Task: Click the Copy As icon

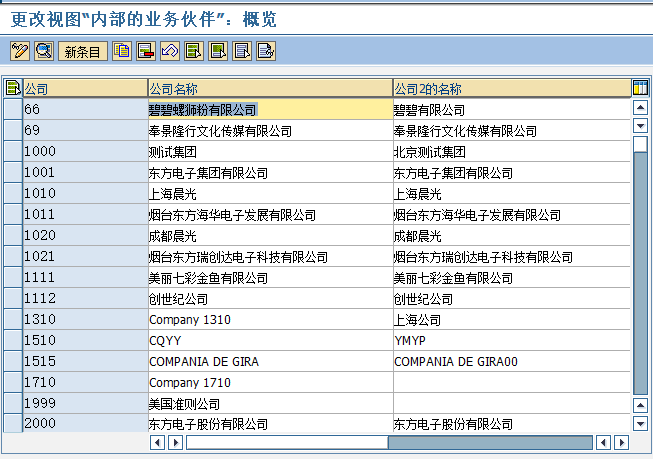Action: 122,51
